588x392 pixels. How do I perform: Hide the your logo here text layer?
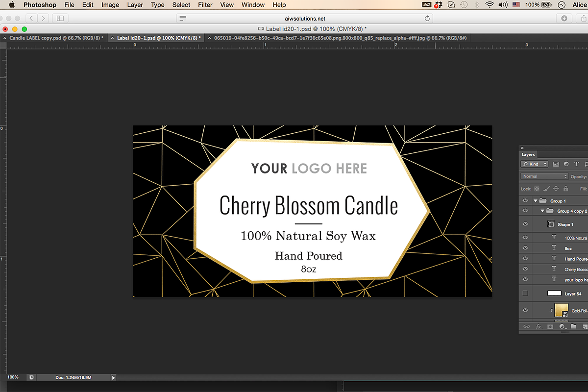(x=525, y=279)
